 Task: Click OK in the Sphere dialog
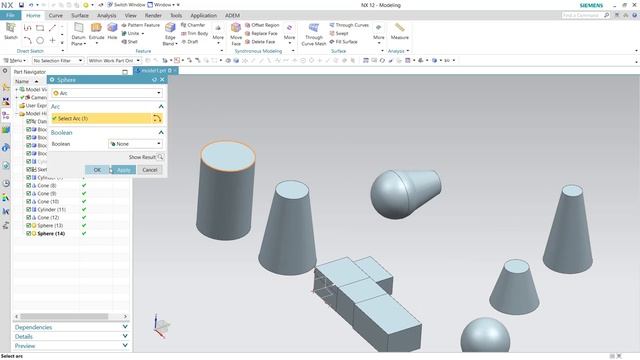click(97, 170)
